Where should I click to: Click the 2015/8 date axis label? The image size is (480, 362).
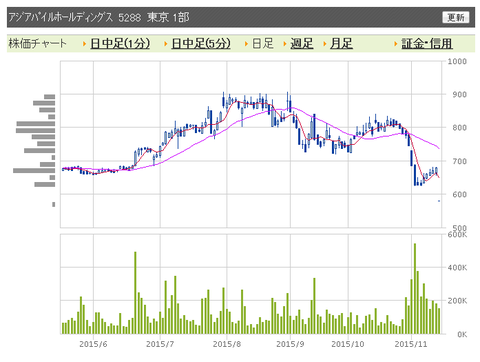click(x=227, y=344)
